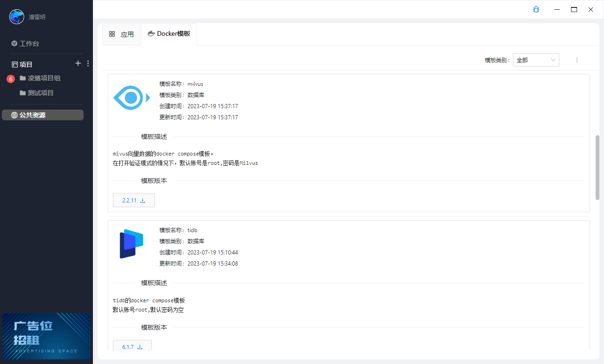The width and height of the screenshot is (604, 364).
Task: Click the tidb template logo
Action: (x=131, y=244)
